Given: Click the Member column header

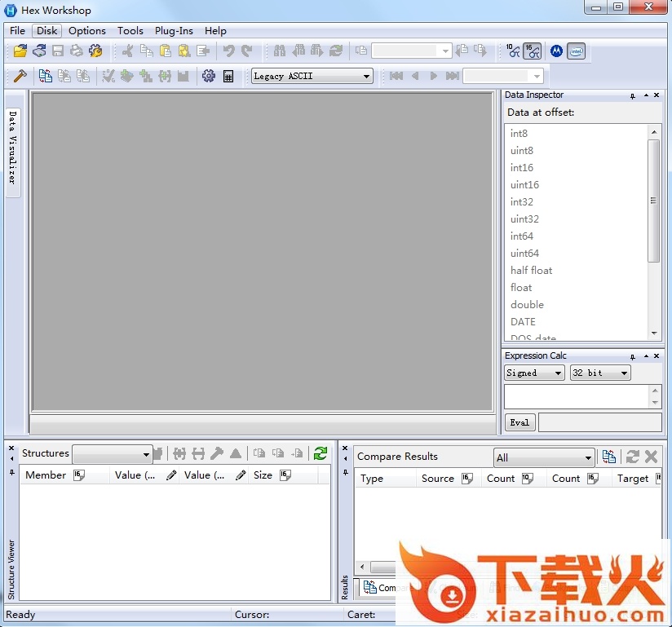Looking at the screenshot, I should pyautogui.click(x=65, y=475).
